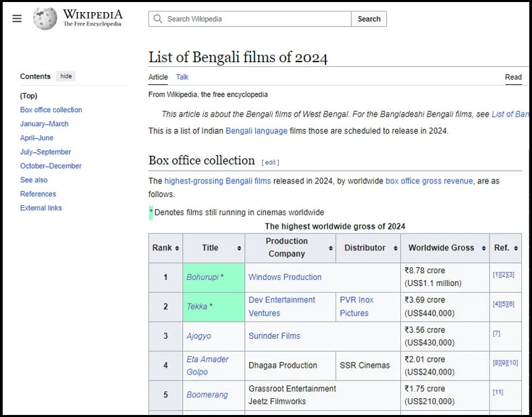The width and height of the screenshot is (532, 417).
Task: Open the Bengali language link
Action: (257, 131)
